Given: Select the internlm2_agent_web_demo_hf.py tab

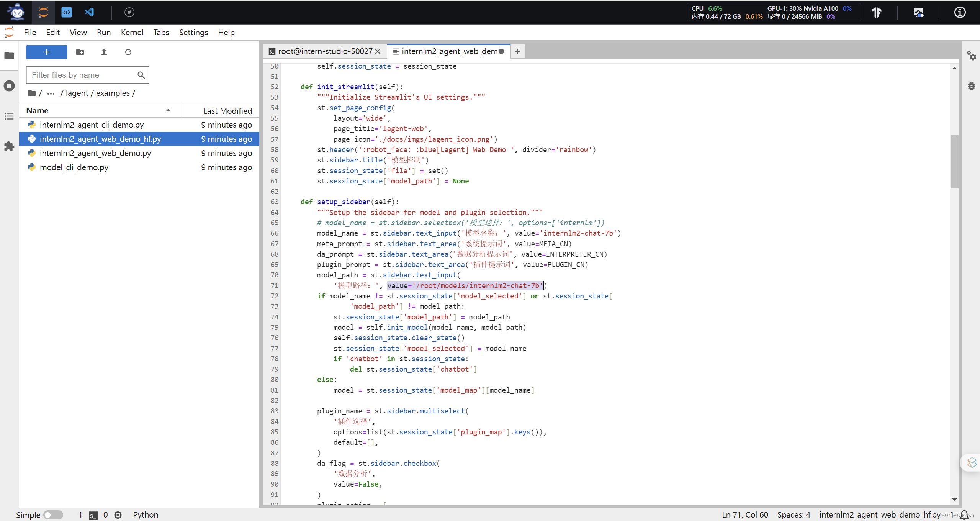Looking at the screenshot, I should pos(450,51).
